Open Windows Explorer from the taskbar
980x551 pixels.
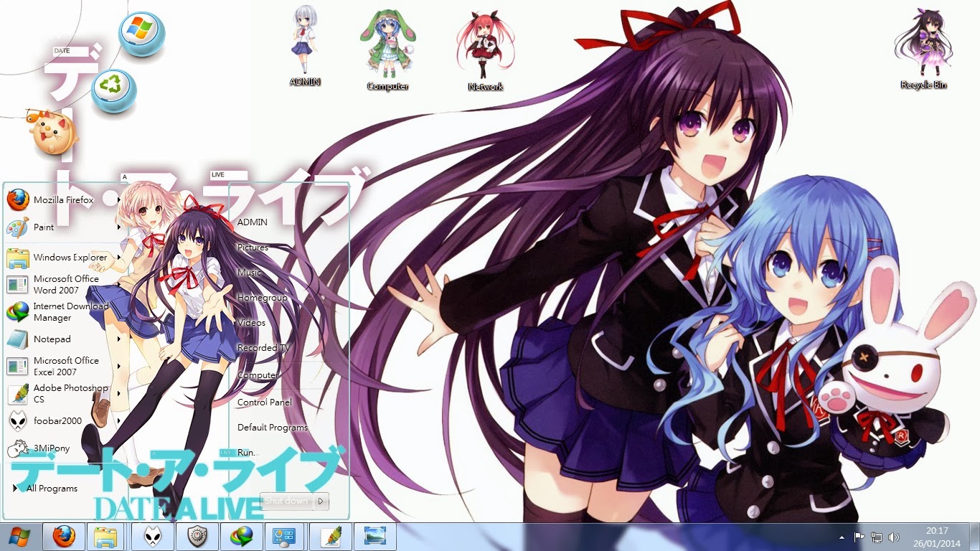click(x=108, y=537)
